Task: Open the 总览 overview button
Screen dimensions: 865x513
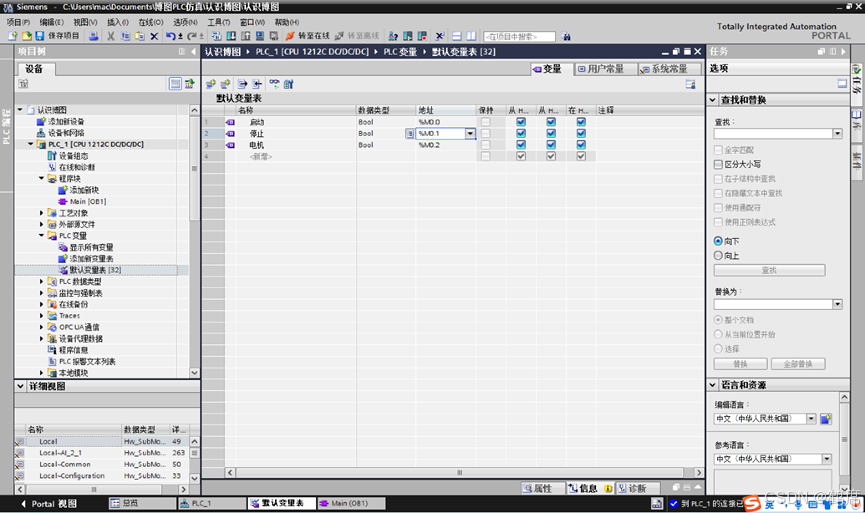Action: coord(142,503)
